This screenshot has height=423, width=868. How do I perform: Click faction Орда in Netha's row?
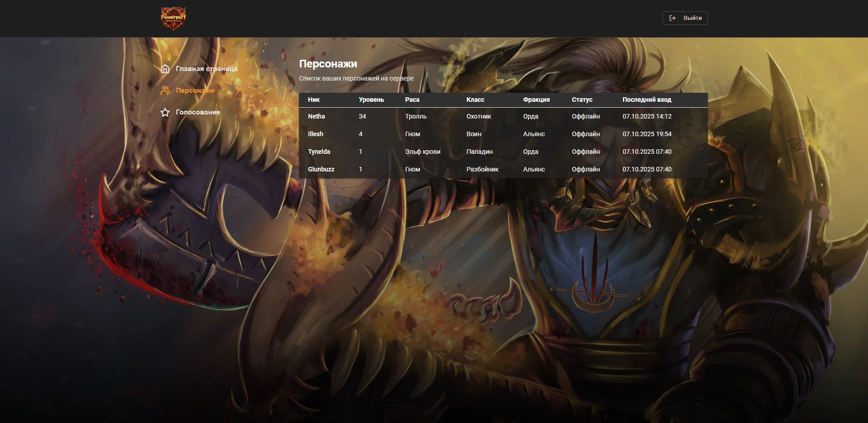tap(531, 116)
